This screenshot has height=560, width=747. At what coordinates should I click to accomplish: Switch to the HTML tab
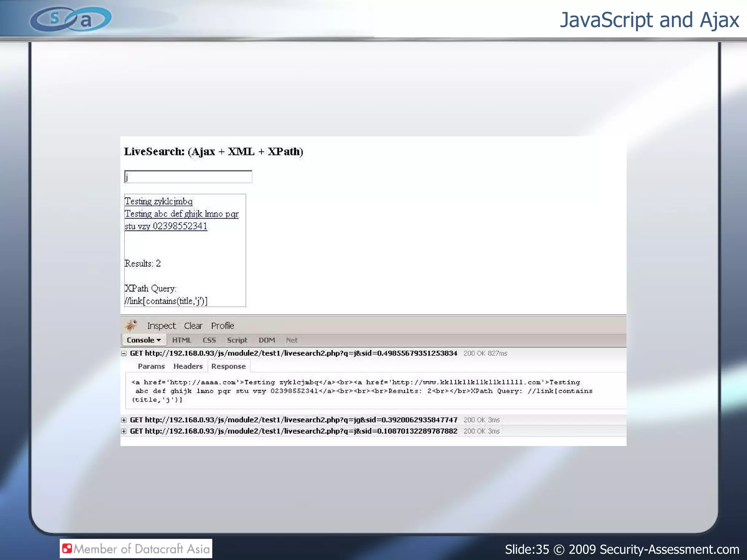[x=182, y=340]
